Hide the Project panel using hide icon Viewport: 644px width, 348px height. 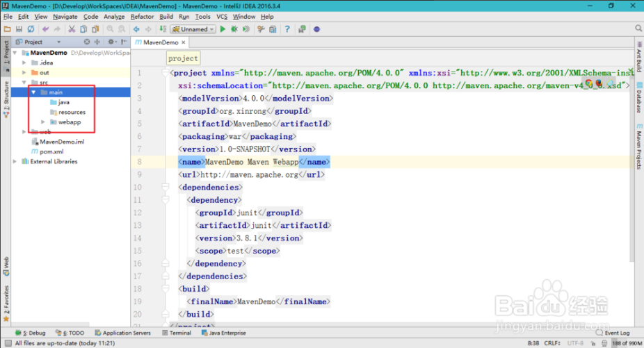pos(124,42)
